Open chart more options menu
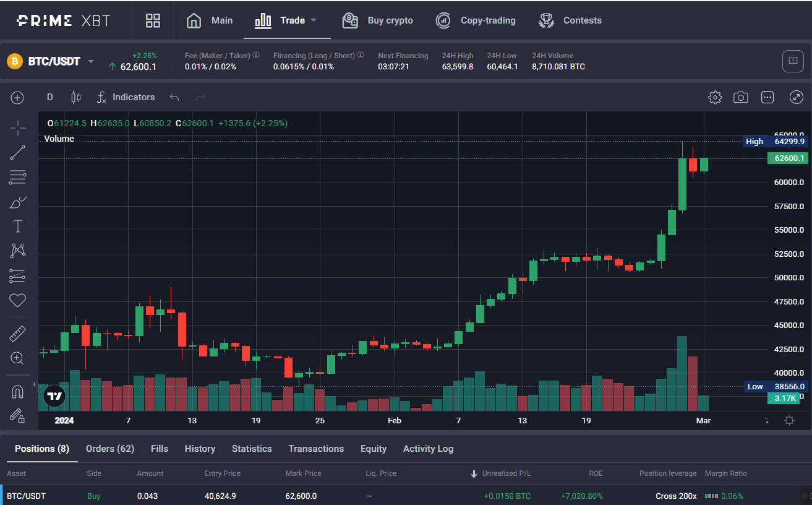The height and width of the screenshot is (505, 812). [x=767, y=97]
